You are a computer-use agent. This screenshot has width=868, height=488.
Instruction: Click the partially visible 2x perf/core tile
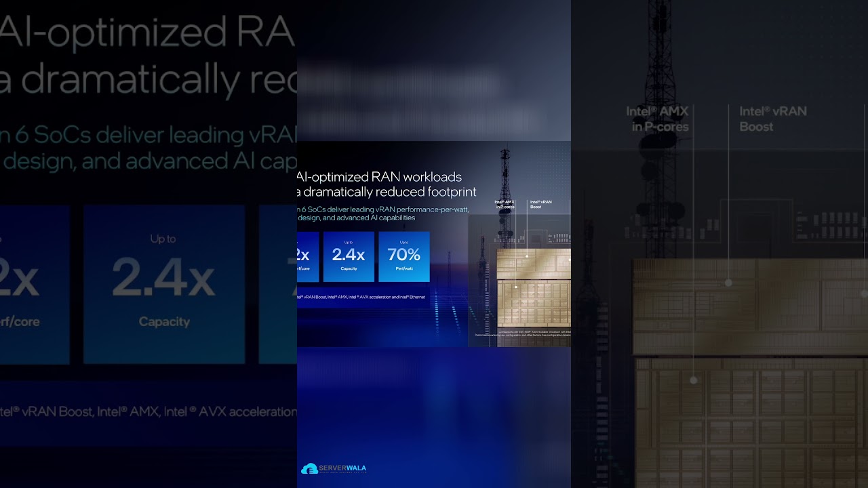tap(307, 256)
